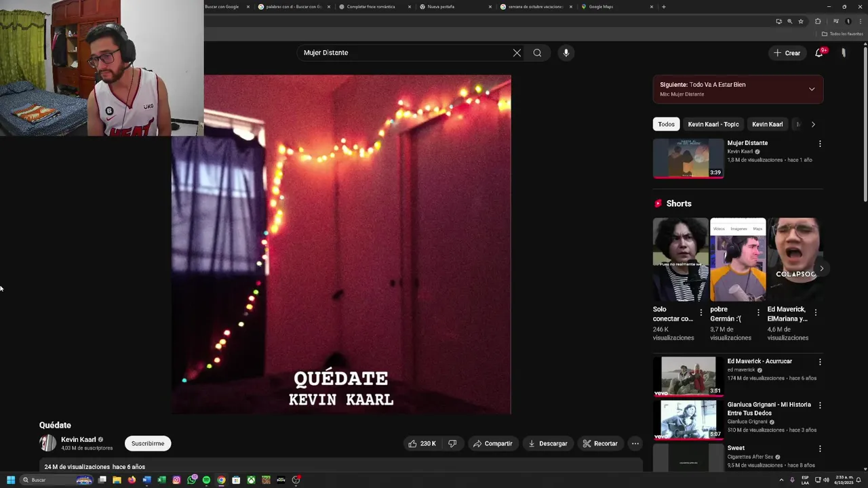Viewport: 868px width, 488px height.
Task: Open Gianluca Grignani video title
Action: 769,409
